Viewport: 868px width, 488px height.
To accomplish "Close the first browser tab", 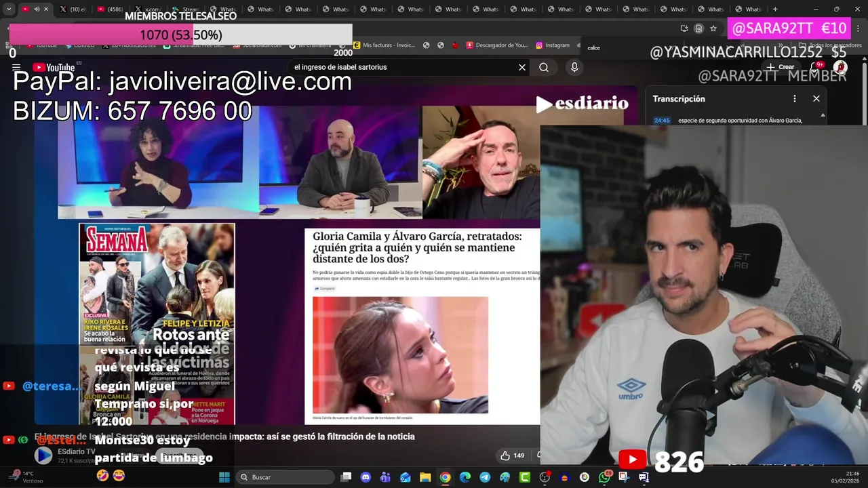I will 46,9.
